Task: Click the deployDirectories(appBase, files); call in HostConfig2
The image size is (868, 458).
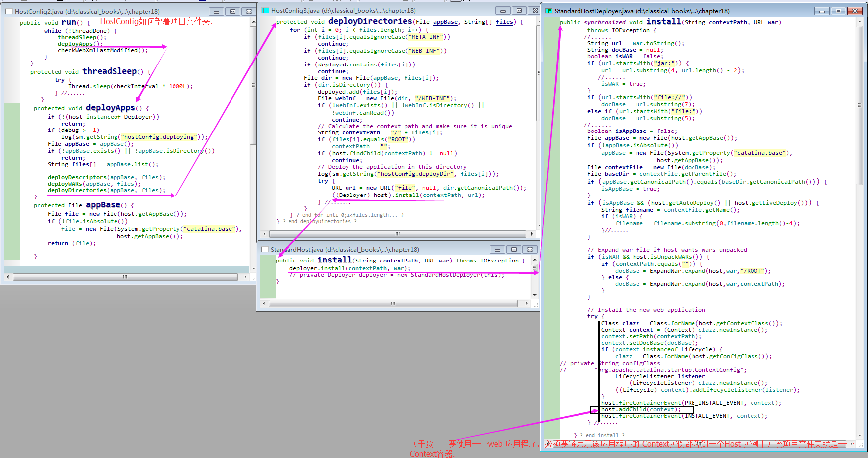Action: coord(107,190)
